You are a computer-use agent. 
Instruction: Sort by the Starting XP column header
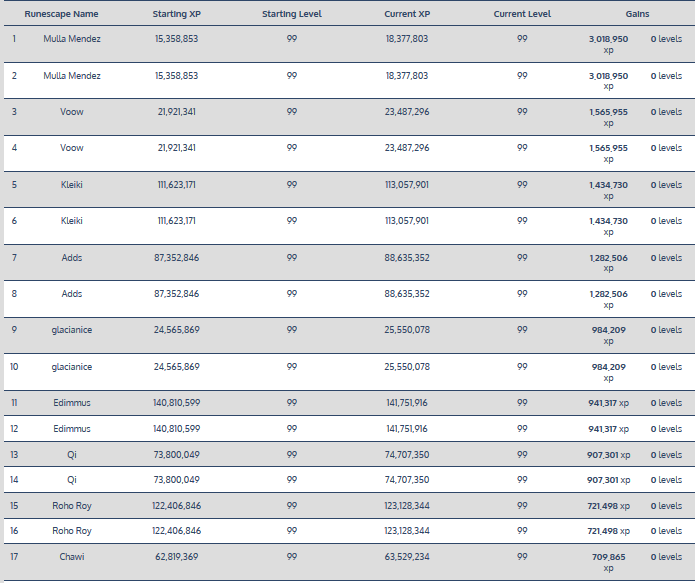coord(176,15)
